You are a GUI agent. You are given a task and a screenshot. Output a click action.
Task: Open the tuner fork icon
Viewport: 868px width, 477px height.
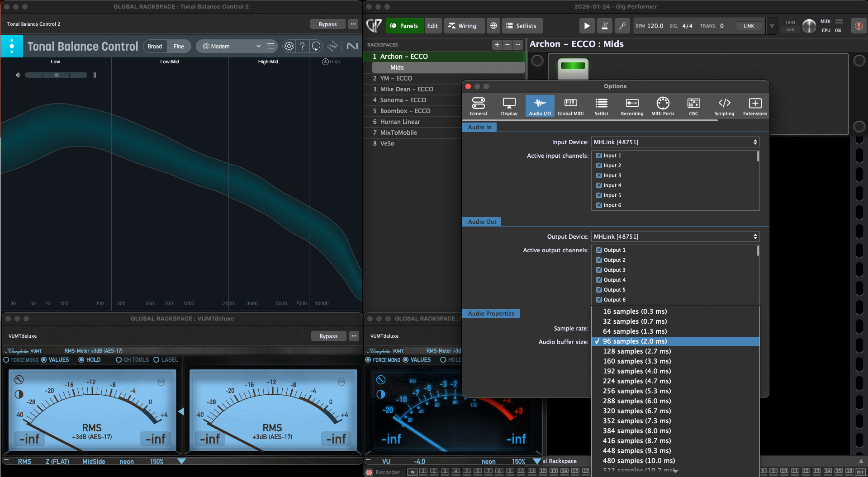622,26
